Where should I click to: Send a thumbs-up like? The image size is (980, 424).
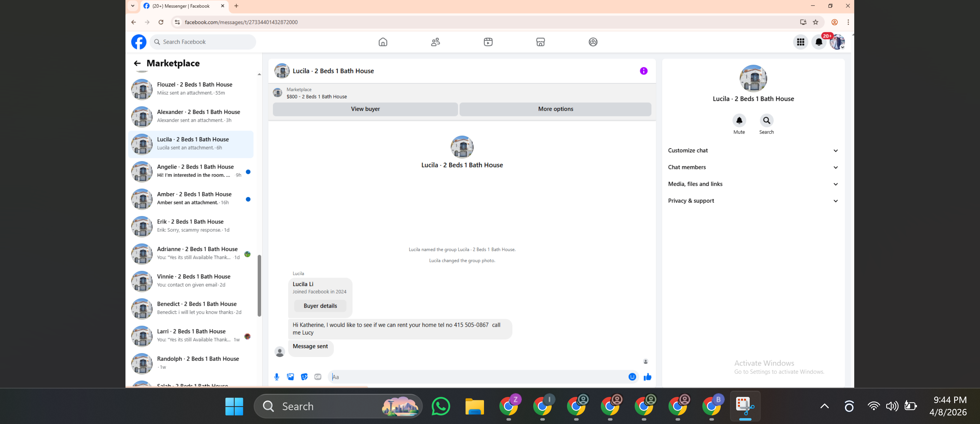point(647,377)
